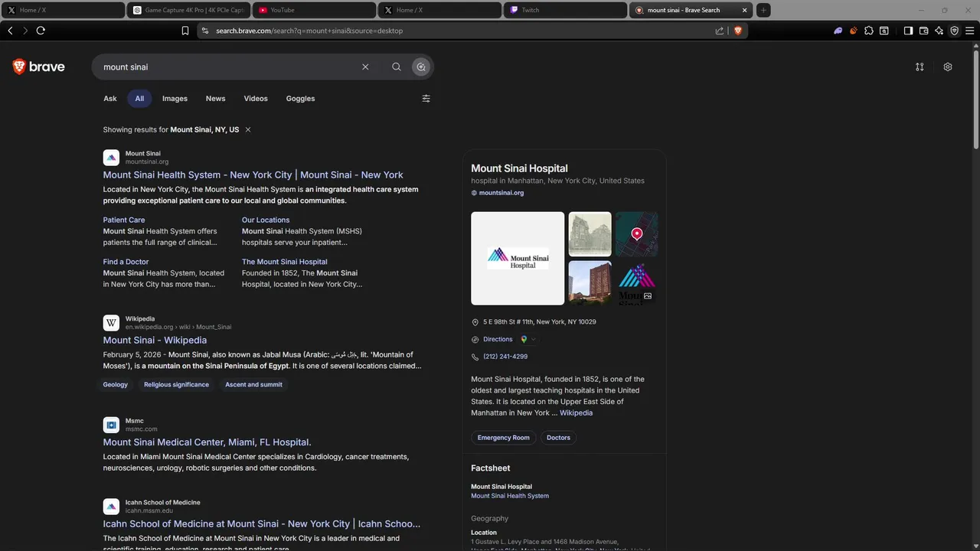Open the Goggles tab
The image size is (980, 551).
click(300, 99)
